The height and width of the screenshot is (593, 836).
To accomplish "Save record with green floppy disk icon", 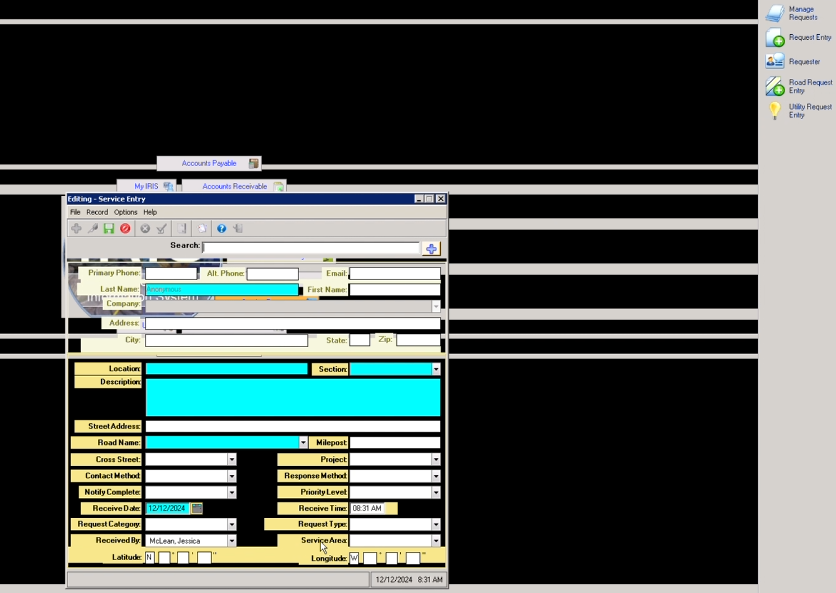I will coord(109,229).
